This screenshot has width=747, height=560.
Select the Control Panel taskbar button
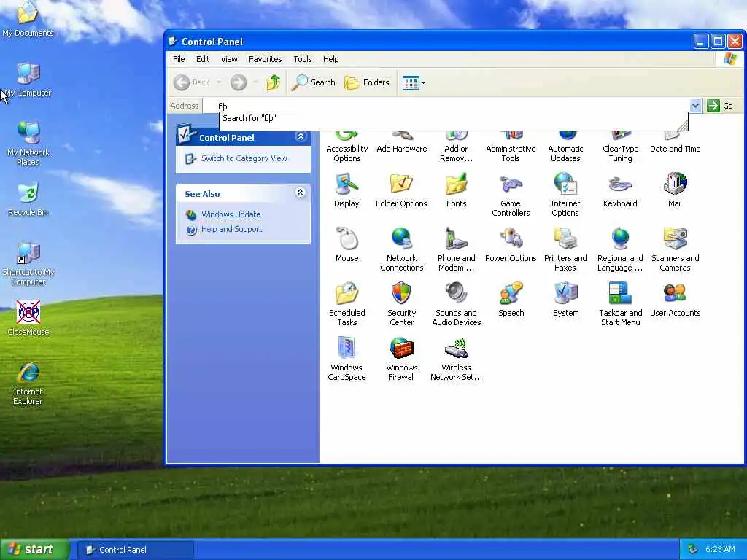pos(135,550)
